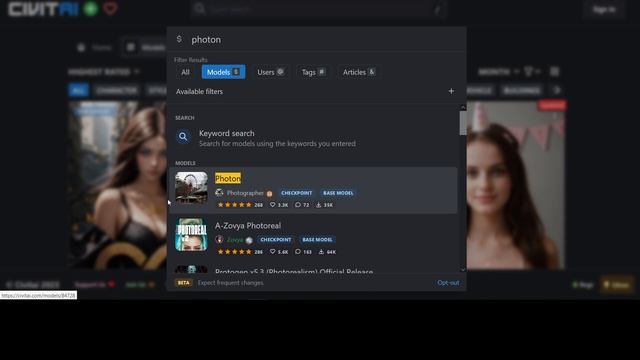Click the Support Us link in footer
640x360 pixels.
[94, 284]
